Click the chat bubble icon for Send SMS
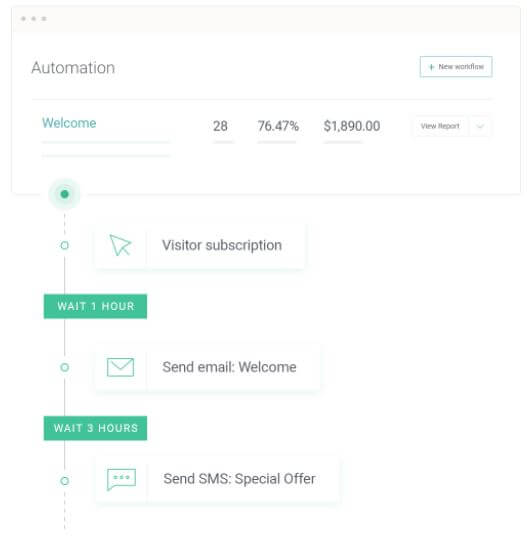 (121, 480)
